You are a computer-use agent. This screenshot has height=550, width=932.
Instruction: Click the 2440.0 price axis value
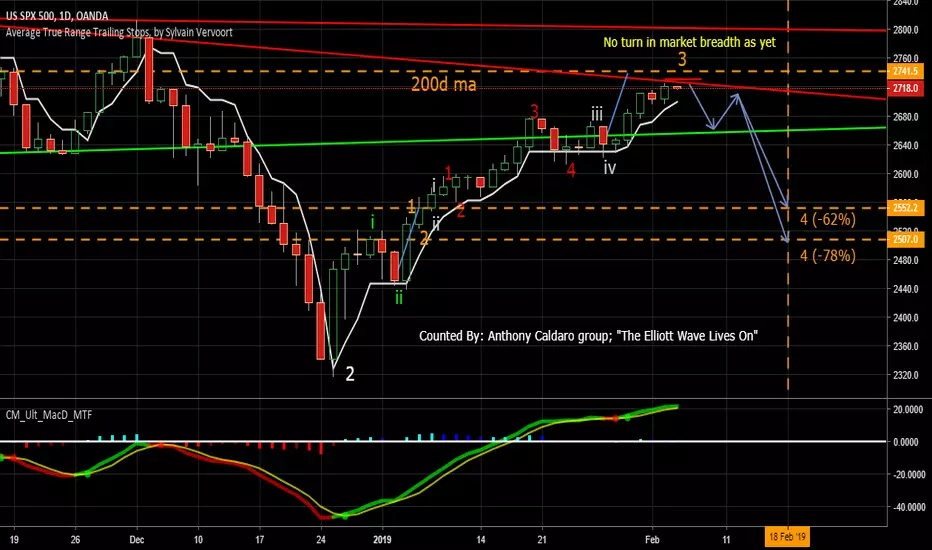coord(905,289)
